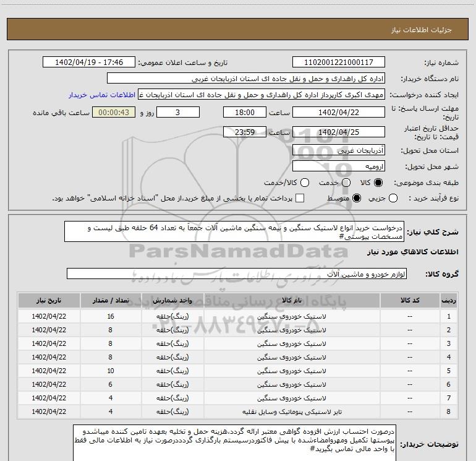Viewport: 476px width, 461px height.
Task: Click the تاریخ نیاز column header
Action: (49, 300)
